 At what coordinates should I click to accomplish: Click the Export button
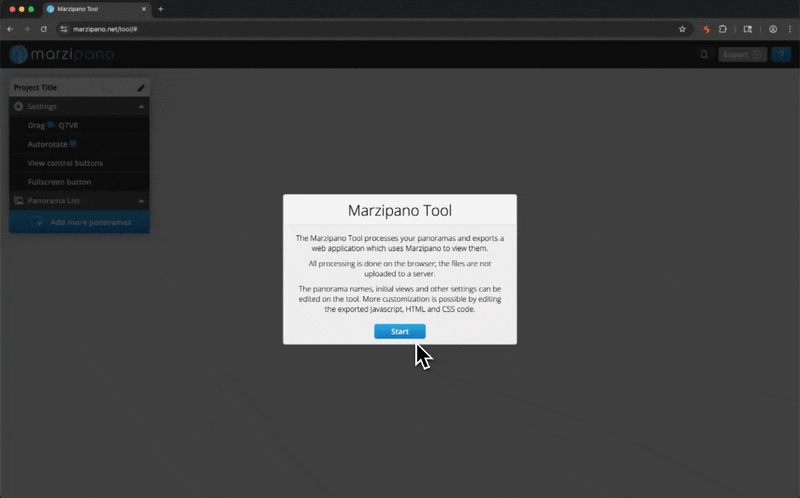pos(742,55)
